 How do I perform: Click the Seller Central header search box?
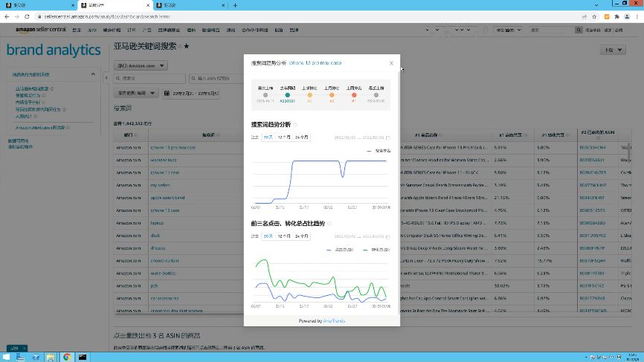pos(551,30)
